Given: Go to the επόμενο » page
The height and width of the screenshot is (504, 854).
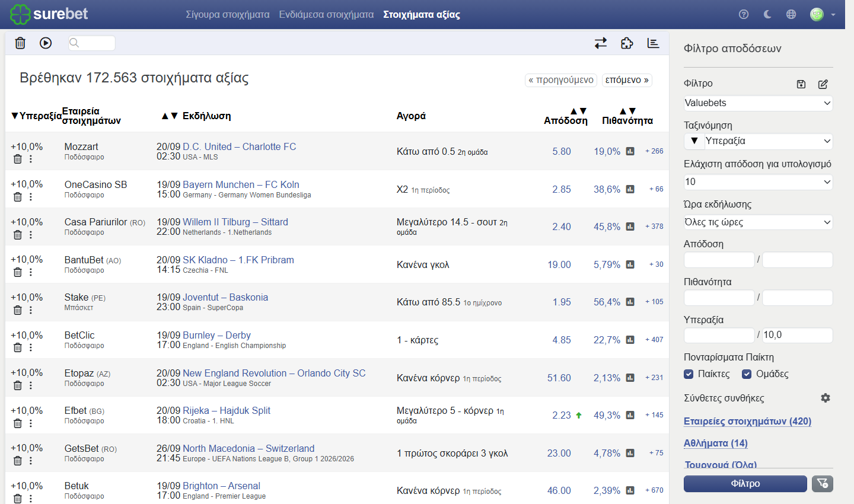Looking at the screenshot, I should pyautogui.click(x=627, y=80).
